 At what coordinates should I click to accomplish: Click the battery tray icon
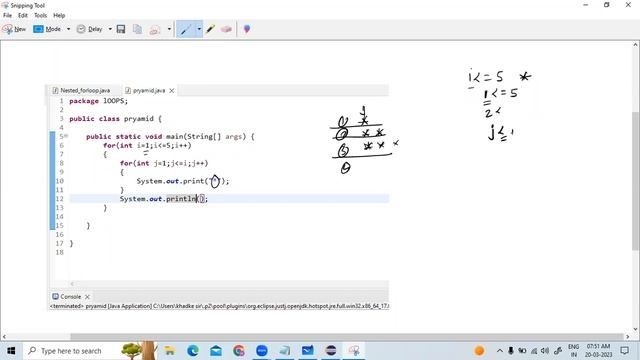click(x=522, y=351)
